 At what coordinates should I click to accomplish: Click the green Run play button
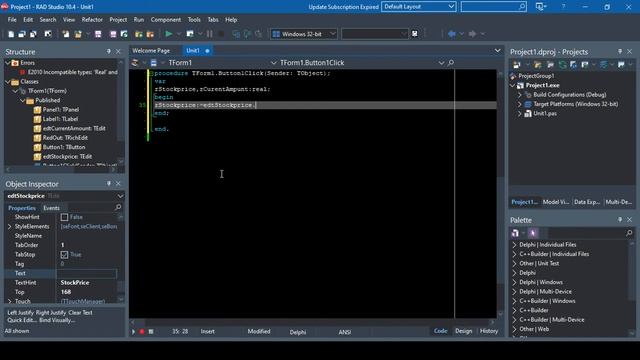pos(169,34)
